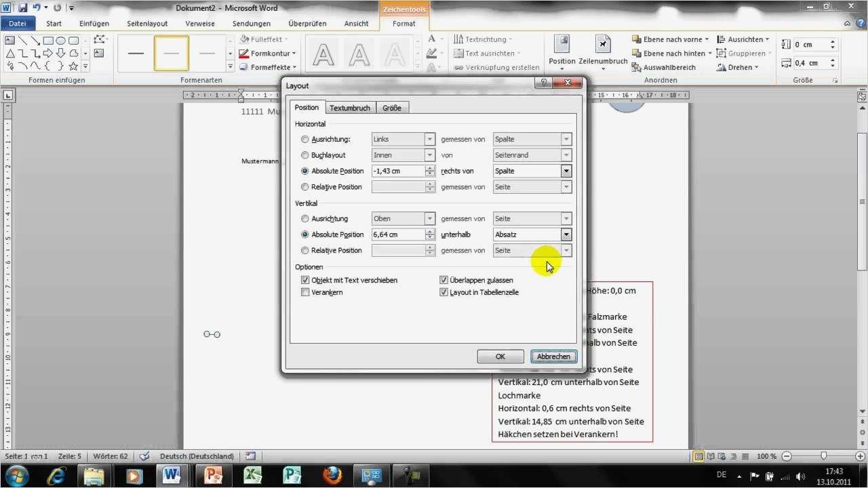Open the Fülleffekt shape fill tool
868x488 pixels.
(266, 39)
